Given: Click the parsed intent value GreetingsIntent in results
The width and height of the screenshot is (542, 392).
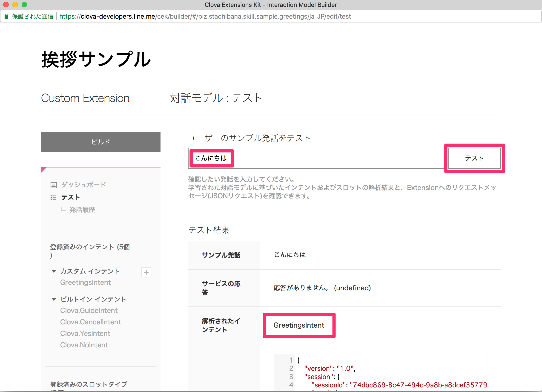Looking at the screenshot, I should pos(299,325).
